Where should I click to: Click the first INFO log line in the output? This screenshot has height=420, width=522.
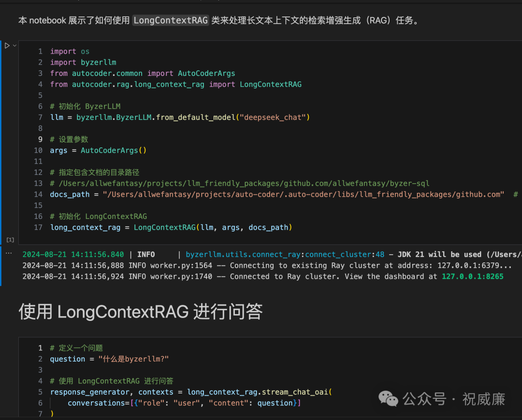tap(193, 254)
